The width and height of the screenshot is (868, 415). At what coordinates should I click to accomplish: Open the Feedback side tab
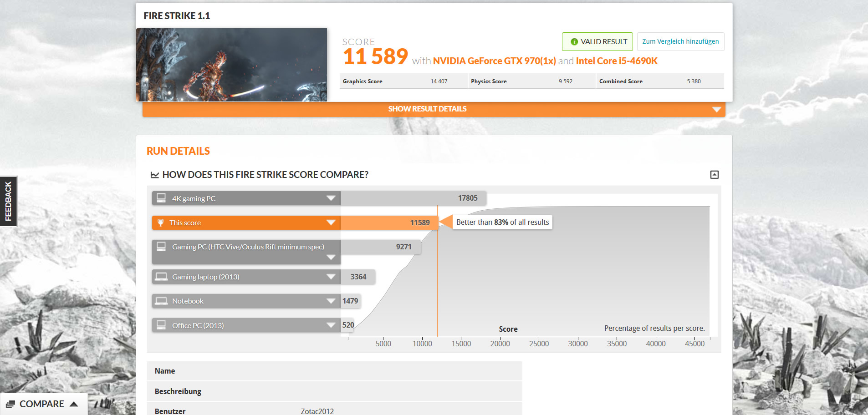point(8,201)
